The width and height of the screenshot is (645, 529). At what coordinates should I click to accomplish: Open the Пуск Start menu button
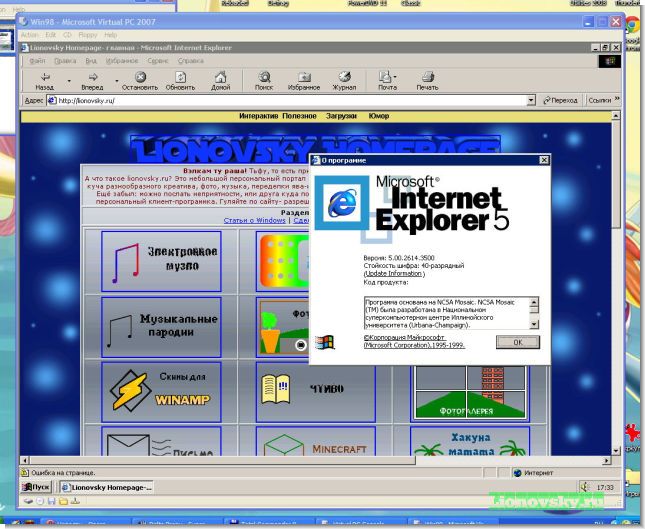tap(36, 487)
